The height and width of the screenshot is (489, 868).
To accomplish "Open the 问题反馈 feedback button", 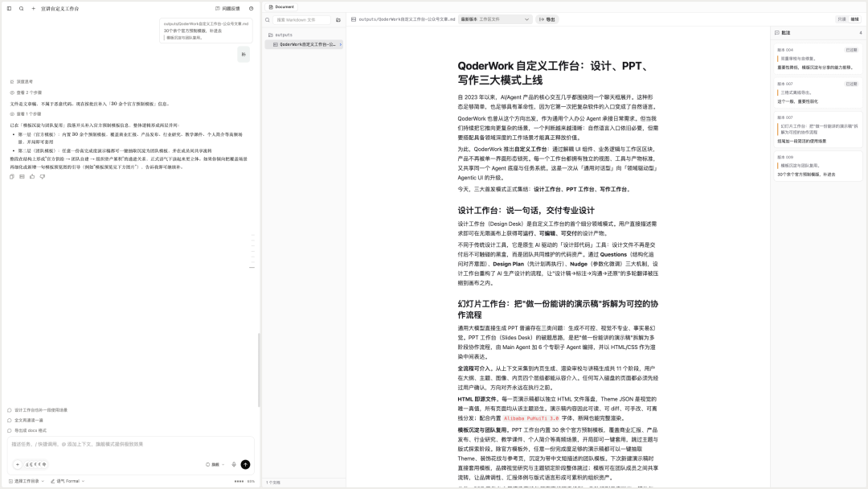I will point(227,8).
